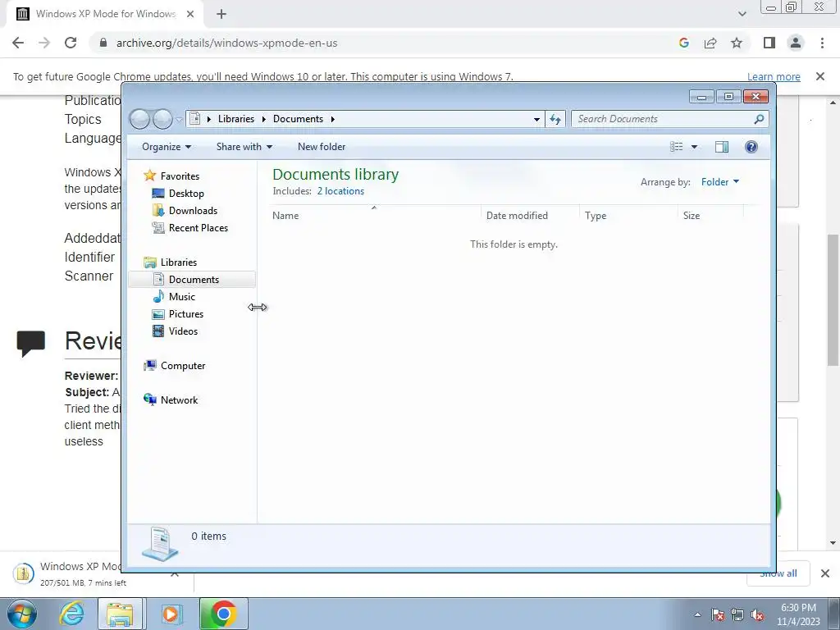Click the Favorites star icon
The height and width of the screenshot is (630, 840).
click(150, 176)
